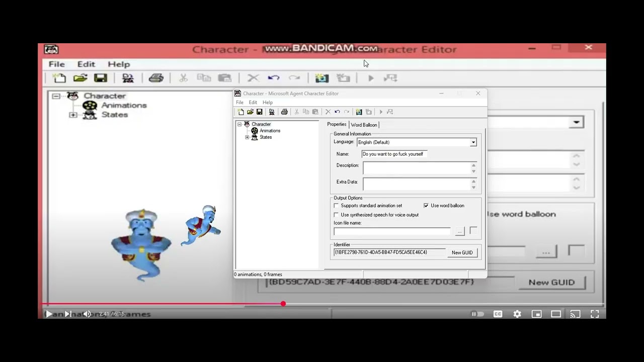Click the red video progress scrubber
This screenshot has width=644, height=362.
pos(283,304)
